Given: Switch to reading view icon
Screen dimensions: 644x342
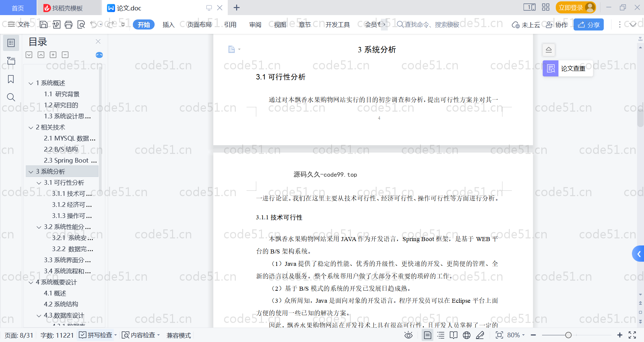Looking at the screenshot, I should (453, 335).
